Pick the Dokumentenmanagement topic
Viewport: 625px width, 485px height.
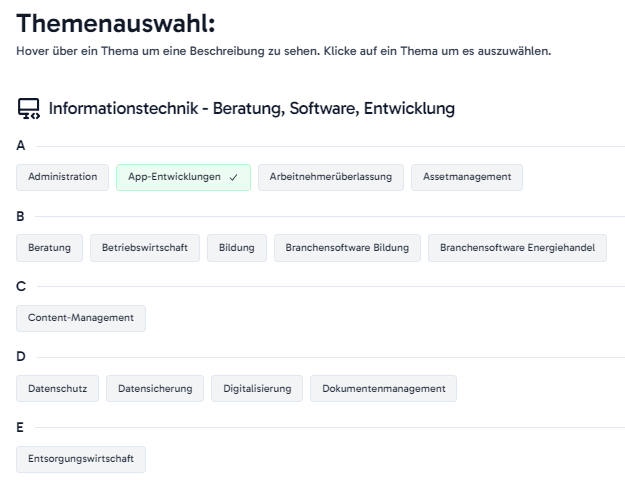[x=383, y=389]
